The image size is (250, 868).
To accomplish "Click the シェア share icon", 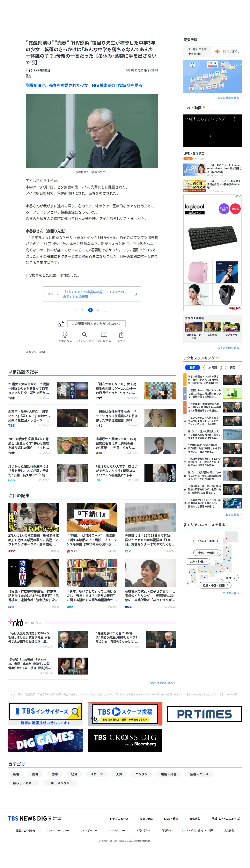I will 121,335.
